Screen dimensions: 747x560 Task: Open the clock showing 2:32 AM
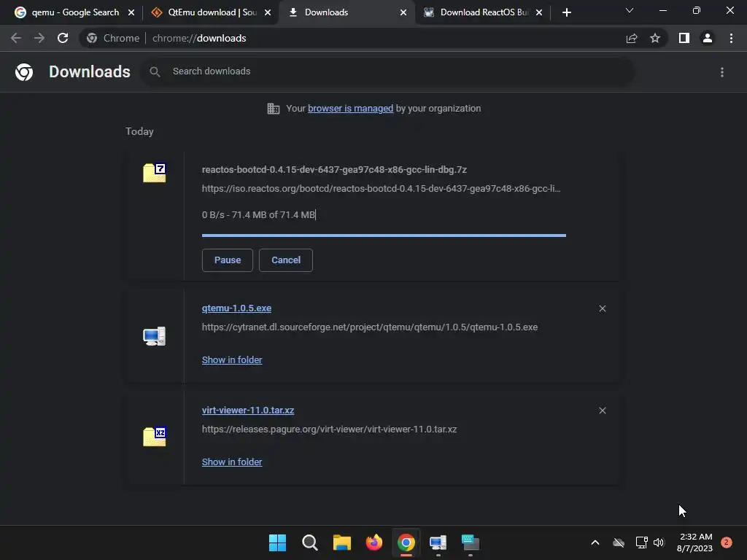[694, 542]
